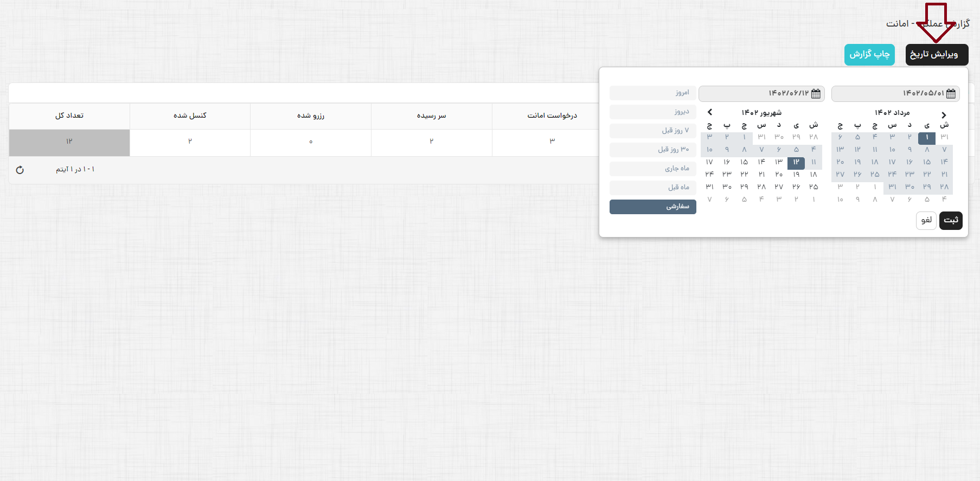Print the report using چاپ گزارش

869,55
